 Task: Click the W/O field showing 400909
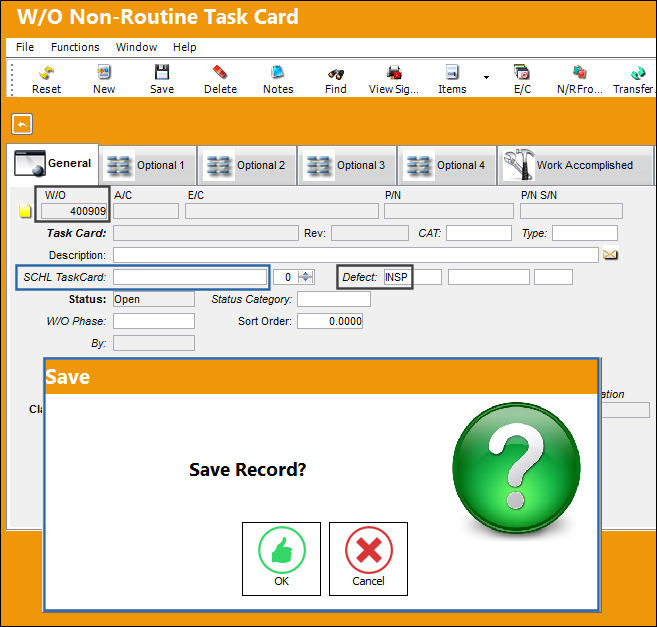click(x=74, y=211)
